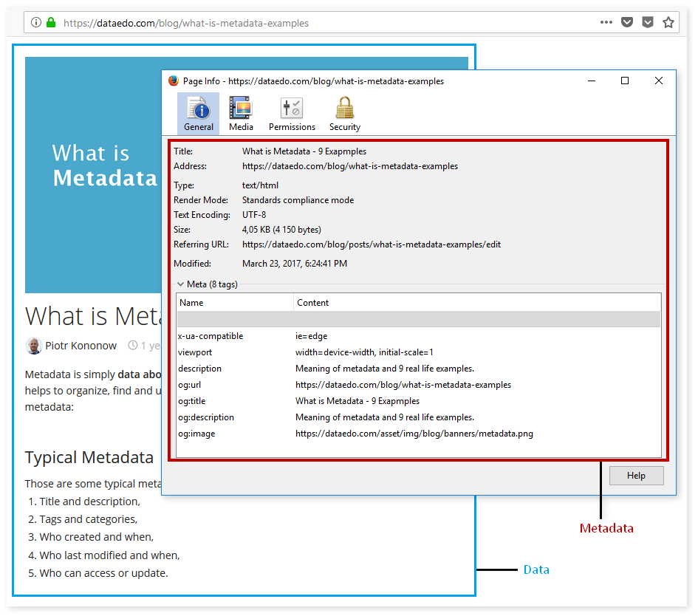Sort meta tags by Name column header
Viewport: 698px width, 616px height.
click(235, 303)
